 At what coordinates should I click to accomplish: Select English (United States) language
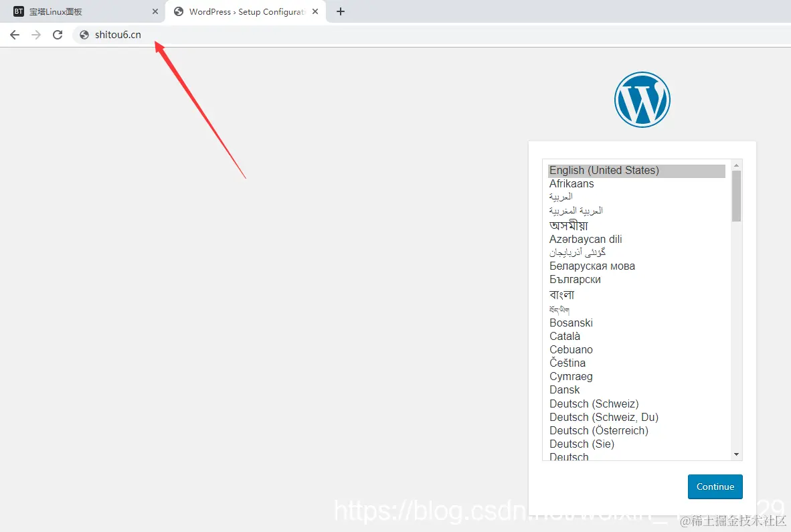(636, 171)
